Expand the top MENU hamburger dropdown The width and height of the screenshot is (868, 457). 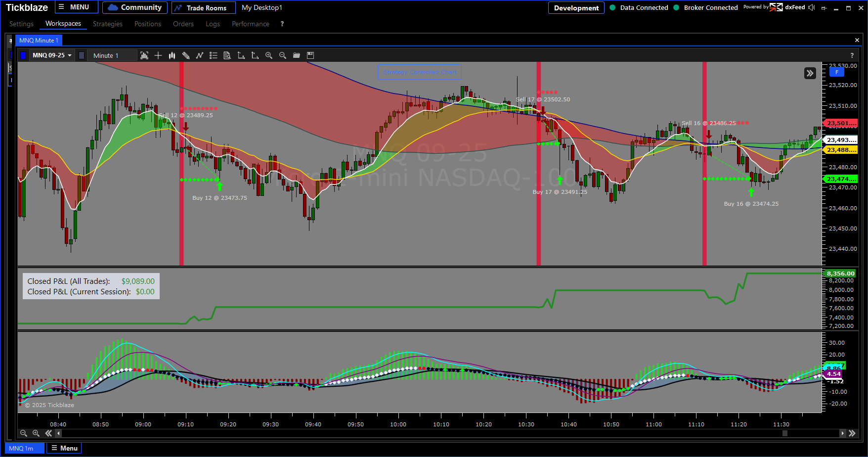[74, 7]
